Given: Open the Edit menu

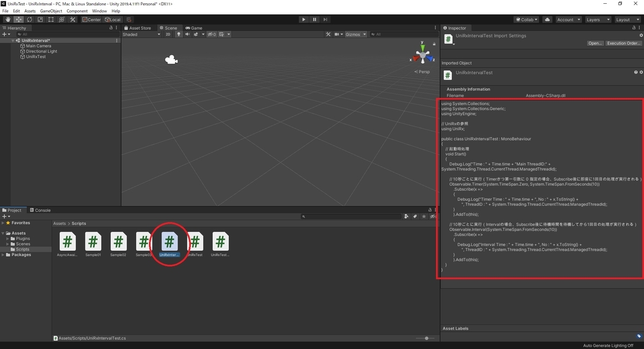Looking at the screenshot, I should (17, 11).
